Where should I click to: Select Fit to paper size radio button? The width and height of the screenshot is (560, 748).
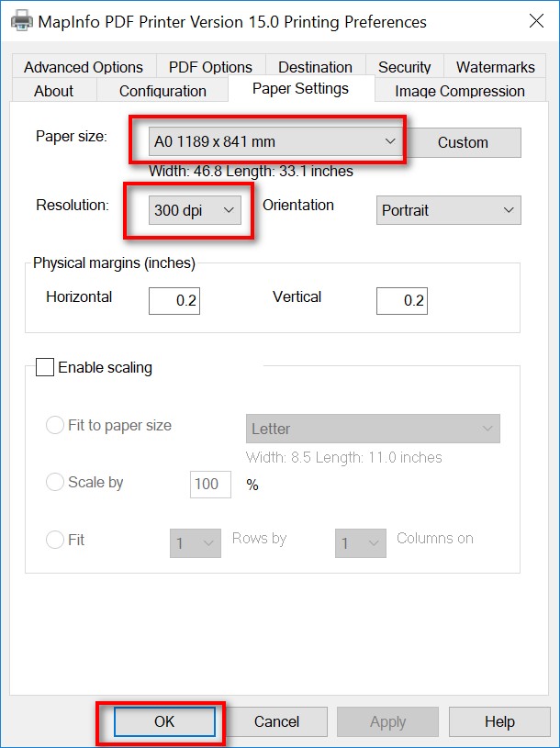(55, 426)
